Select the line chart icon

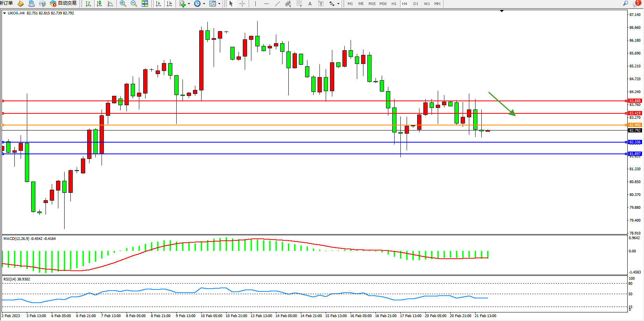(110, 4)
